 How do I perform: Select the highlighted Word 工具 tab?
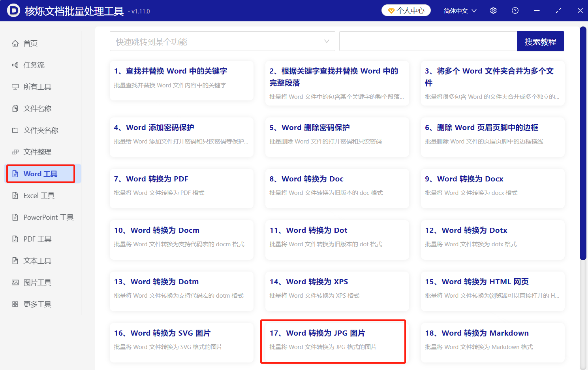click(x=39, y=174)
